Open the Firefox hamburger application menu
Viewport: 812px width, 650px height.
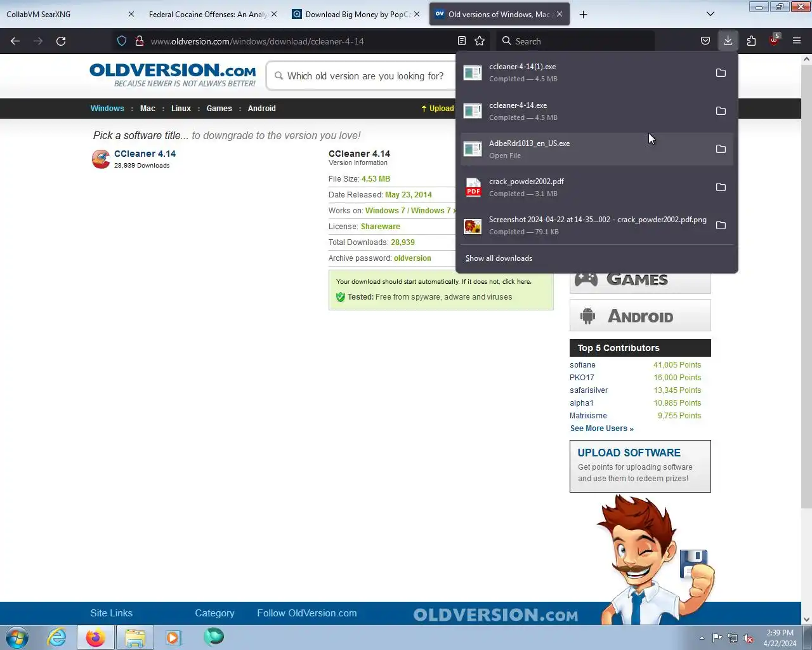[797, 41]
